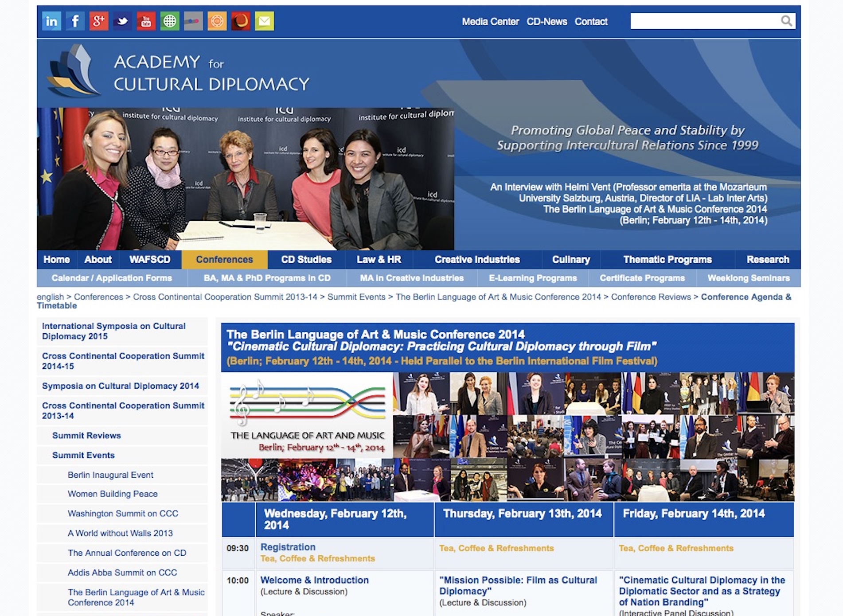843x616 pixels.
Task: Click the 'english' breadcrumb link
Action: click(x=50, y=297)
